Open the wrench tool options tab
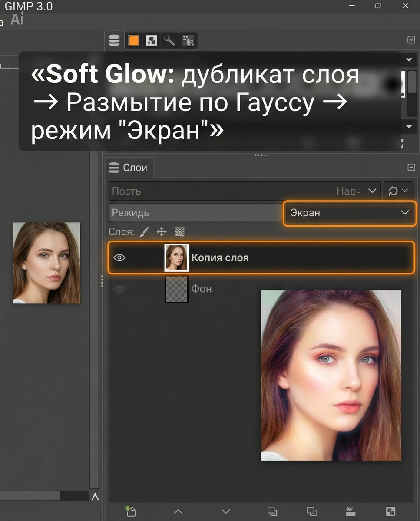This screenshot has height=521, width=420. click(x=169, y=41)
